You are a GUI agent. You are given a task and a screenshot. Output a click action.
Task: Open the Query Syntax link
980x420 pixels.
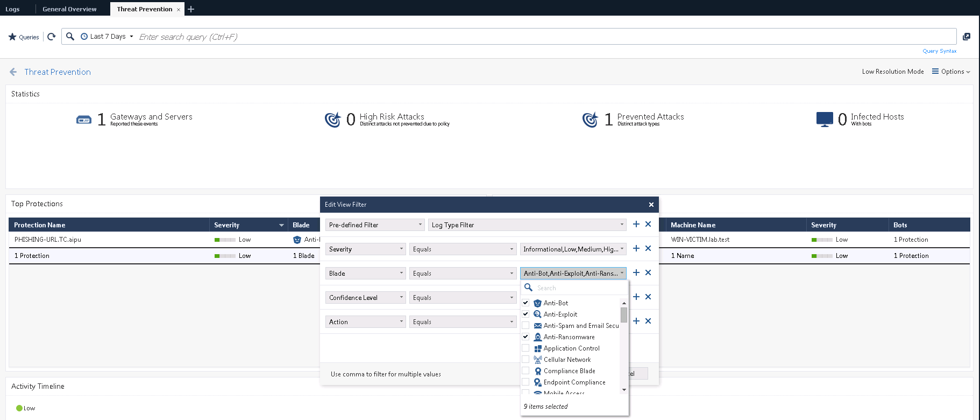[939, 51]
